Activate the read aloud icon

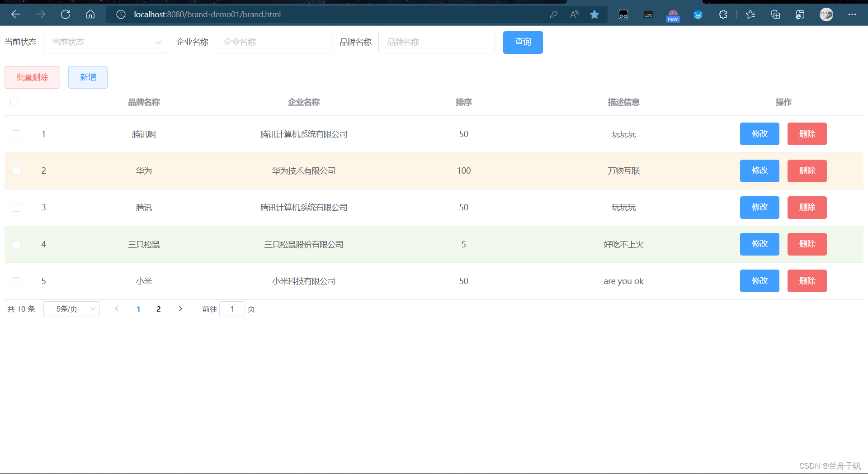pos(574,14)
